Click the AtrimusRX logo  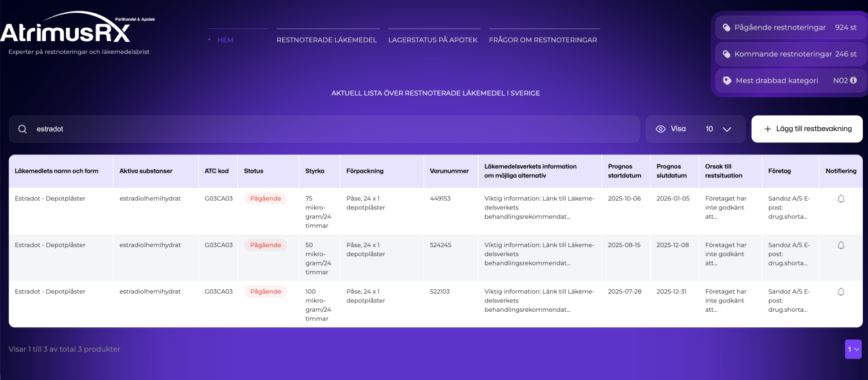coord(67,32)
